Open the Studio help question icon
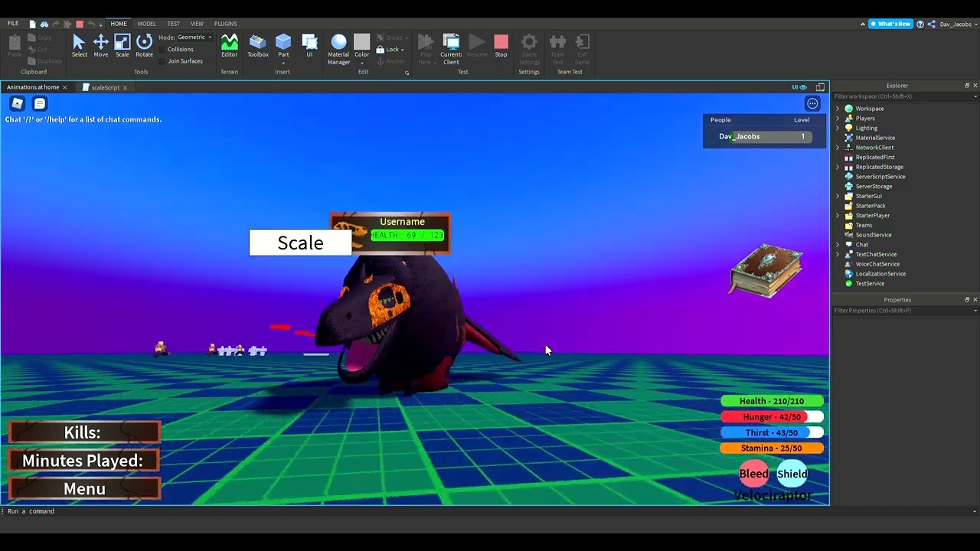 [x=920, y=24]
